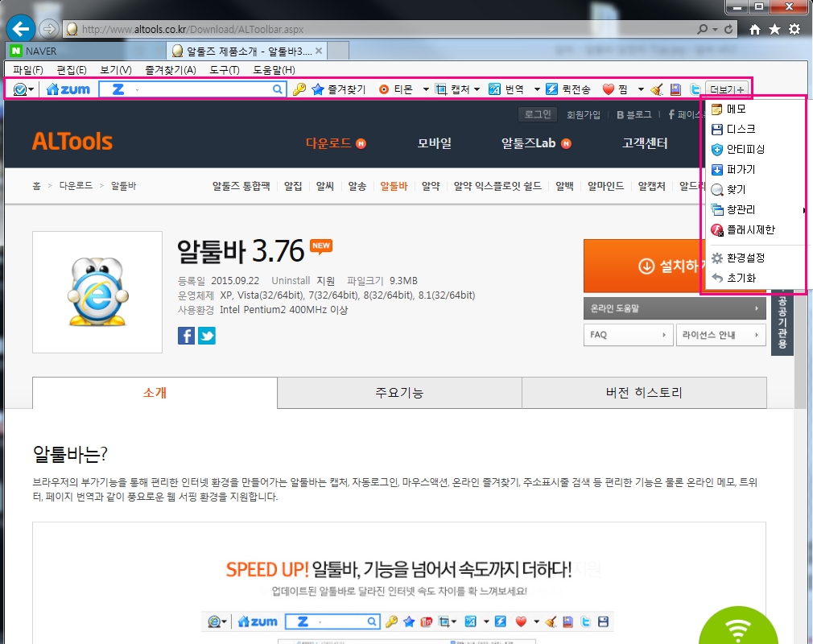Go back with the browser back arrow

[x=21, y=29]
